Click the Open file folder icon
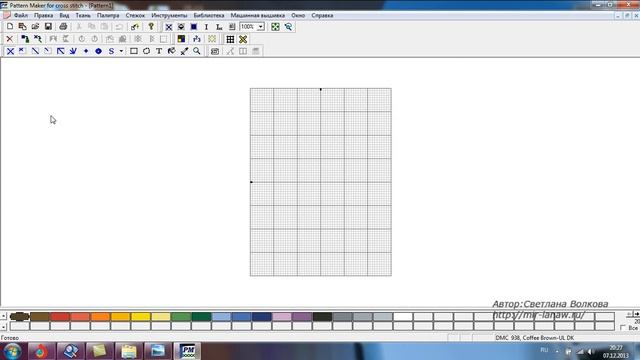 [x=36, y=27]
